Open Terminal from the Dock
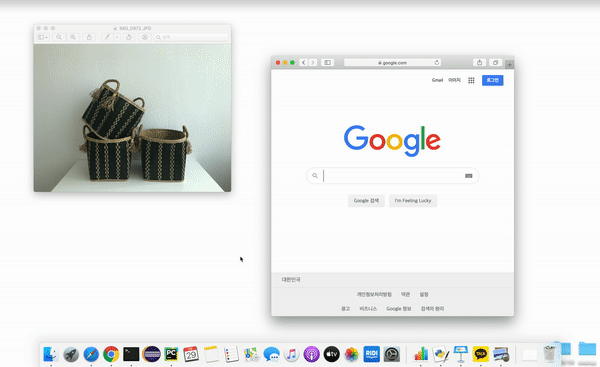 pos(131,354)
